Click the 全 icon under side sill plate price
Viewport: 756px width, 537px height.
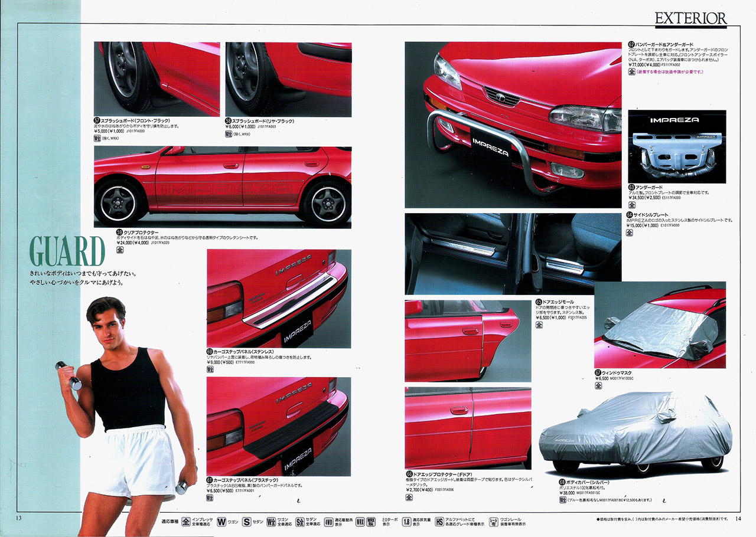click(630, 233)
